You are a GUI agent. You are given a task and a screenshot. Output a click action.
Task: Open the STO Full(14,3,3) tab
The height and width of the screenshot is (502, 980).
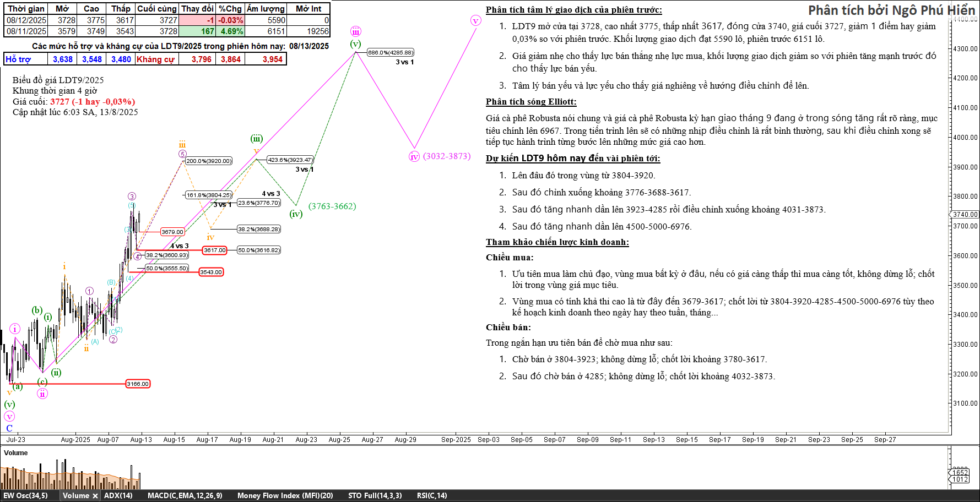pos(375,495)
